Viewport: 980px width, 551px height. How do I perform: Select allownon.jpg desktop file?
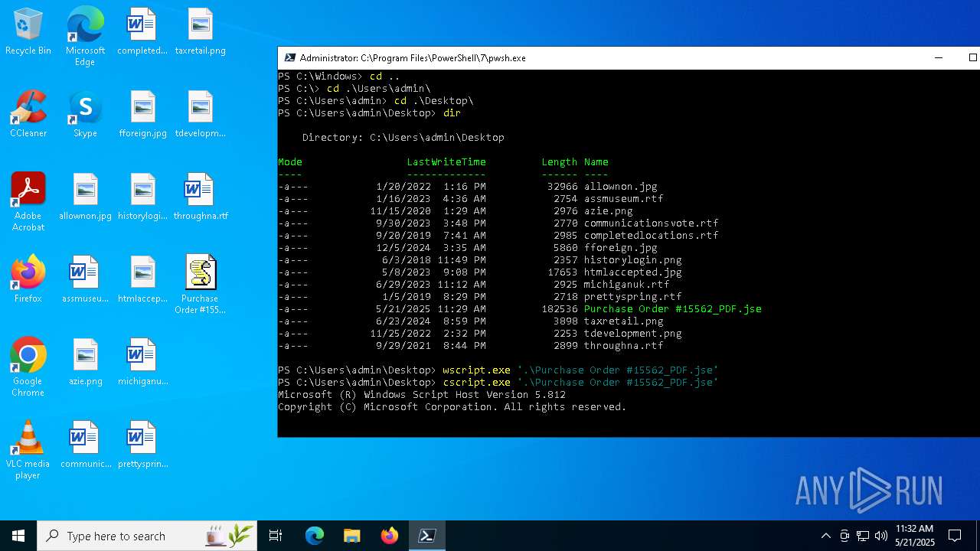(x=85, y=197)
